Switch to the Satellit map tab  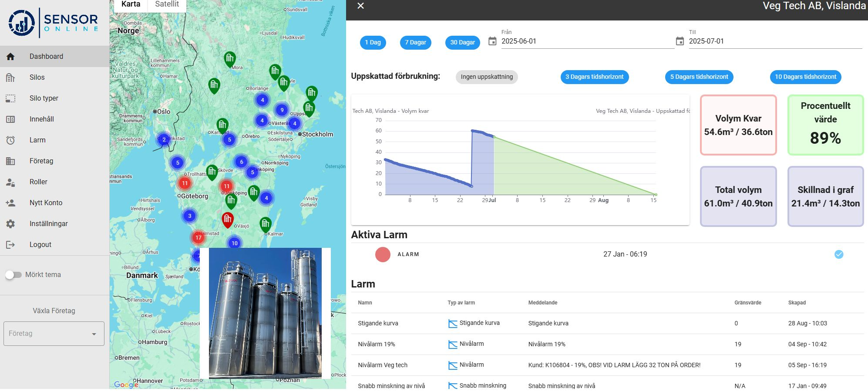click(x=167, y=4)
